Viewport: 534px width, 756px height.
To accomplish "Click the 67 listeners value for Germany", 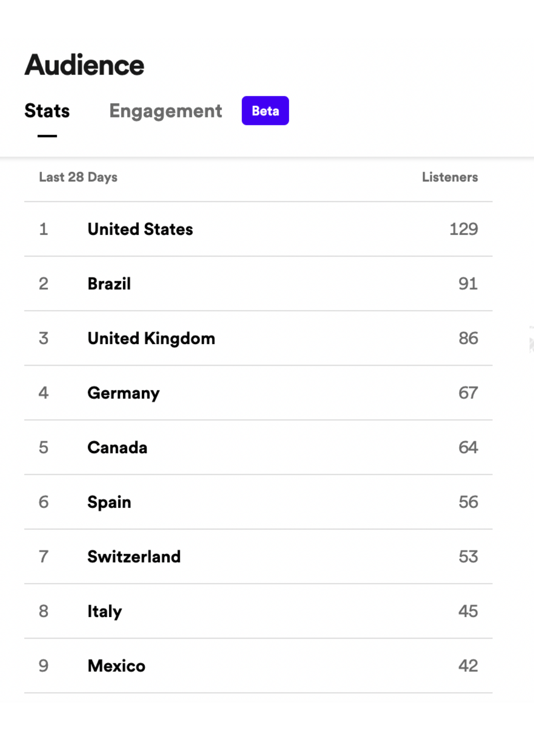I will click(468, 393).
